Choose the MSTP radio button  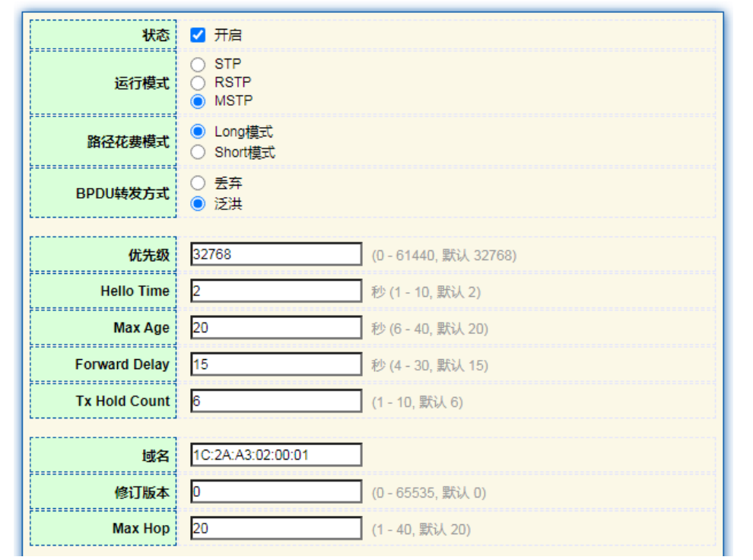pyautogui.click(x=198, y=101)
